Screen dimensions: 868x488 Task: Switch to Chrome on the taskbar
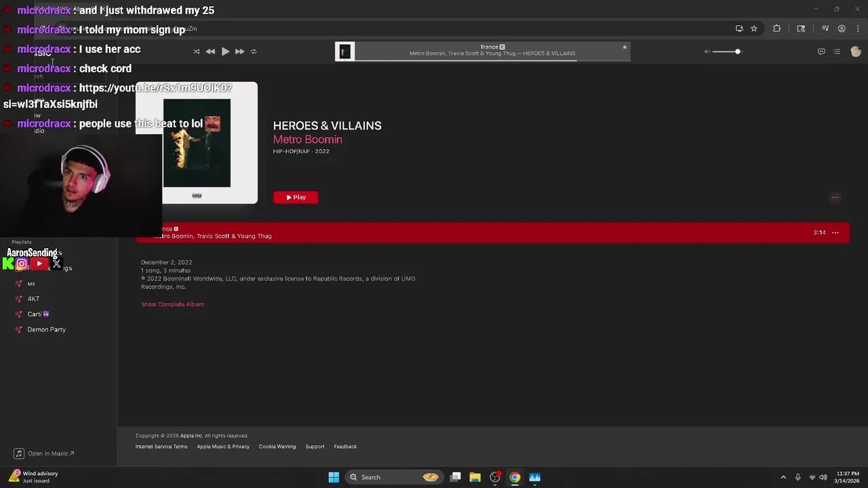515,477
